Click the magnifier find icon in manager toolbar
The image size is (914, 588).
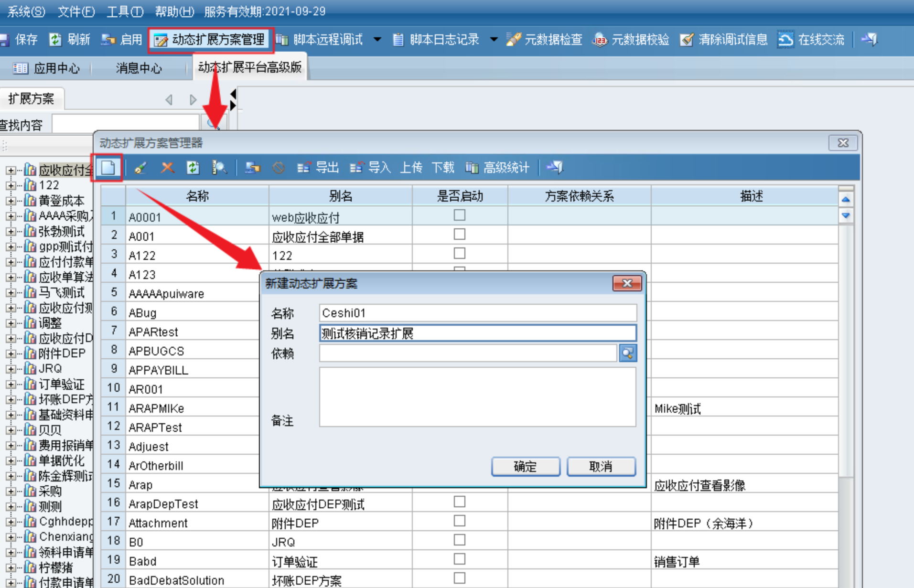click(x=219, y=168)
